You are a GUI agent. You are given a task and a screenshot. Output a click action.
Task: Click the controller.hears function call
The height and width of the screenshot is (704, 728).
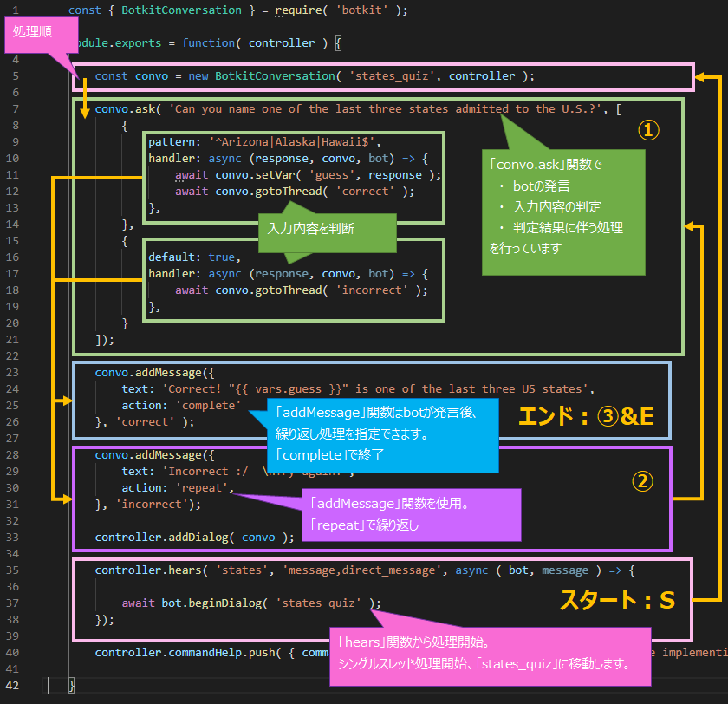(149, 570)
